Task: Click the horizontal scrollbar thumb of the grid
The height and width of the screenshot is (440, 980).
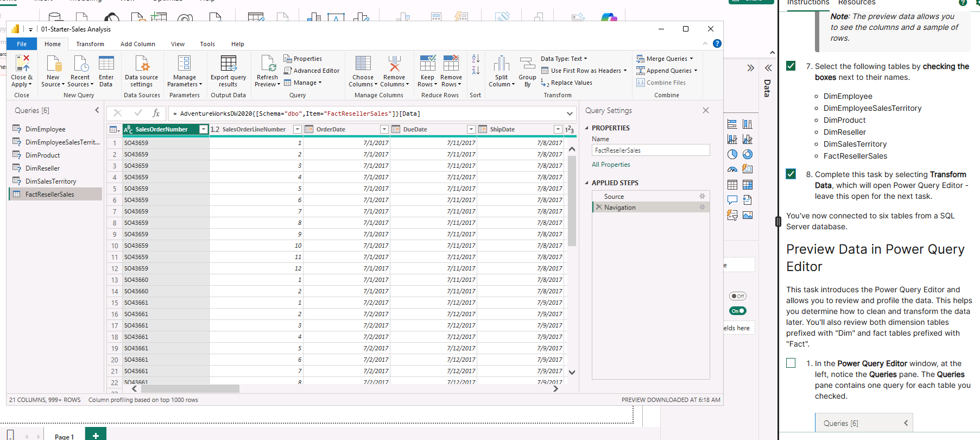Action: click(191, 388)
